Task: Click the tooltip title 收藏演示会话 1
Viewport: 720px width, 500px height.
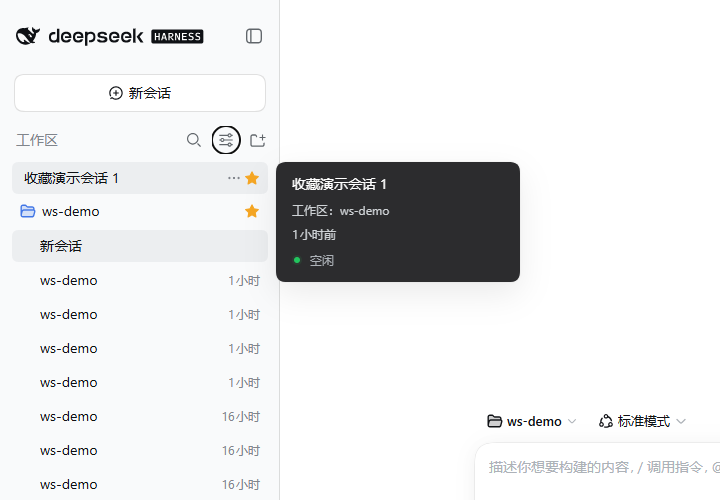Action: tap(339, 184)
